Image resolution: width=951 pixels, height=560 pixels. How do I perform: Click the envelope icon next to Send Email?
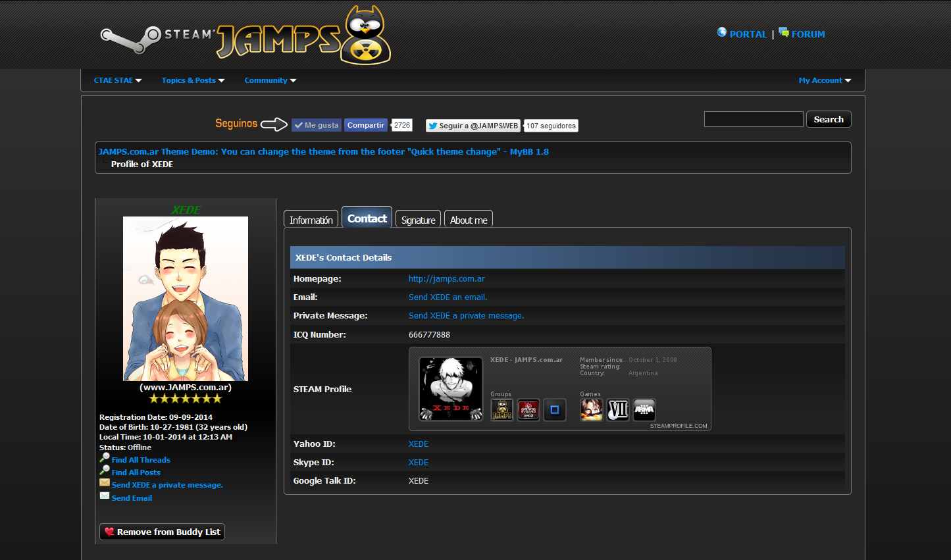point(105,496)
